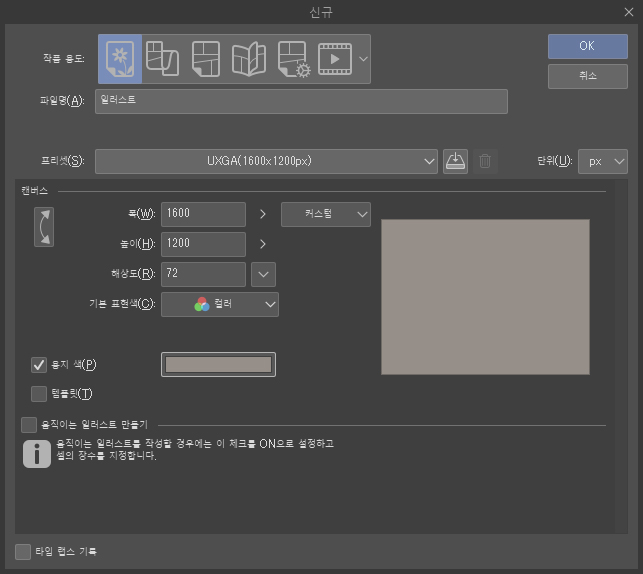Click the 취소 cancel button
The height and width of the screenshot is (574, 643).
click(x=587, y=76)
